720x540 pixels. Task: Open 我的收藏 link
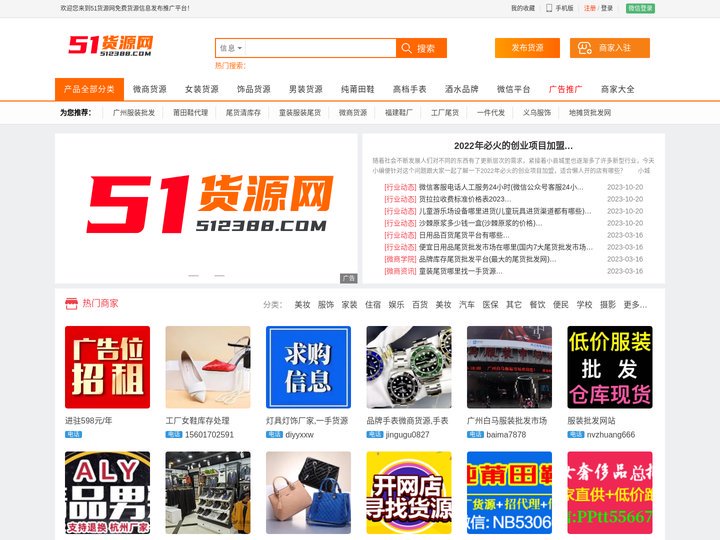click(523, 8)
